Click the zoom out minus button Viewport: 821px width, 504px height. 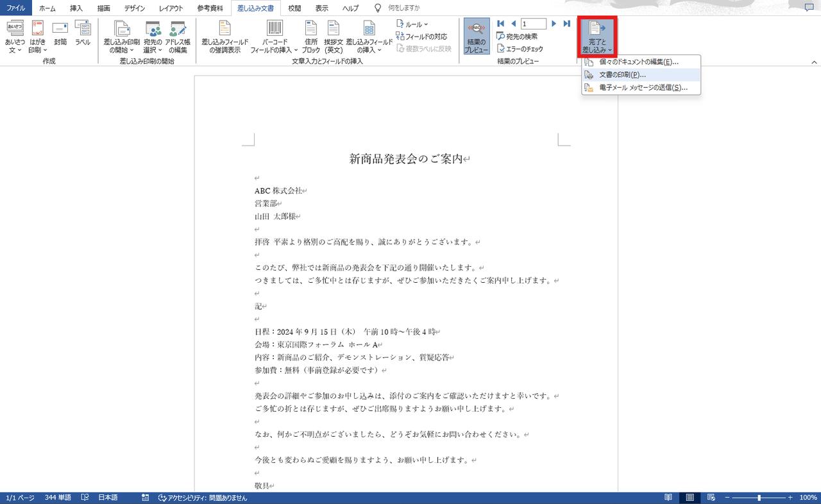pos(727,498)
